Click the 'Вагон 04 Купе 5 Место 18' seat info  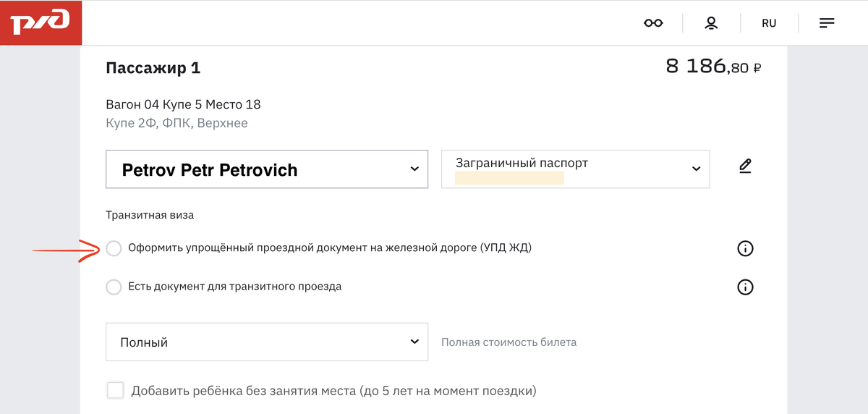click(183, 104)
